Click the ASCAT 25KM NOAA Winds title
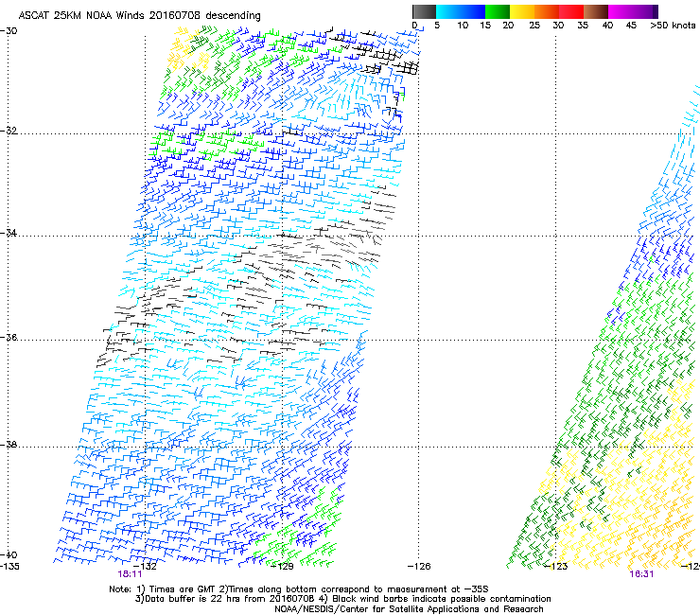Screen dimensions: 700x615 pos(139,16)
